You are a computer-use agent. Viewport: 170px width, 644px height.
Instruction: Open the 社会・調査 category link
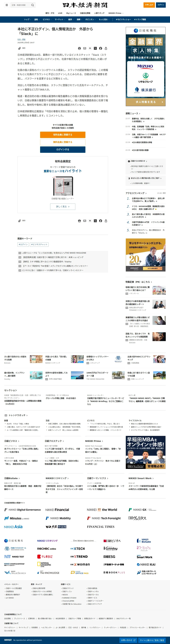(x=21, y=39)
